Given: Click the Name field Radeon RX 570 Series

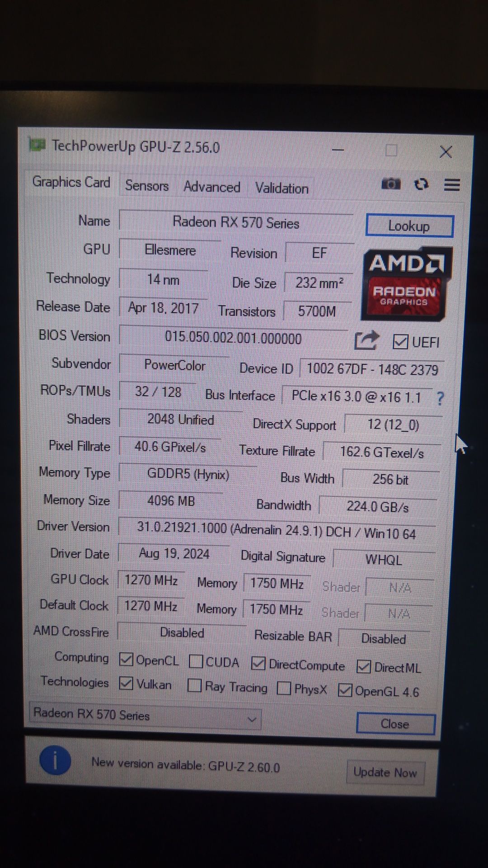Looking at the screenshot, I should [x=236, y=223].
